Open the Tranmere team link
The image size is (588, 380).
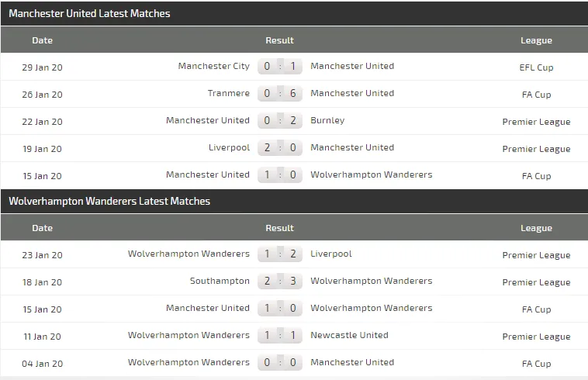tap(229, 94)
